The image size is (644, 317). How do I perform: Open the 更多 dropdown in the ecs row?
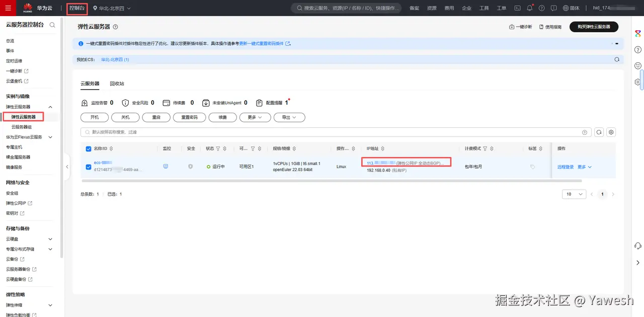click(584, 167)
